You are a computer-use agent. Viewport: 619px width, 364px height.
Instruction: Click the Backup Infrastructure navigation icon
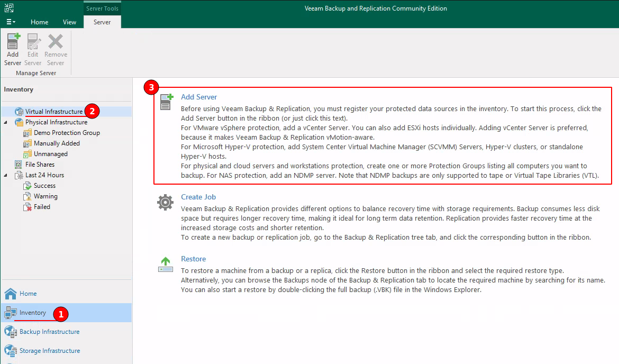(x=11, y=332)
